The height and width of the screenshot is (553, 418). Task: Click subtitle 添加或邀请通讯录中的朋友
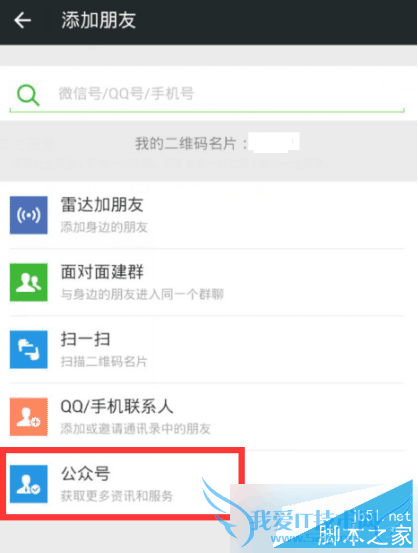pyautogui.click(x=135, y=429)
